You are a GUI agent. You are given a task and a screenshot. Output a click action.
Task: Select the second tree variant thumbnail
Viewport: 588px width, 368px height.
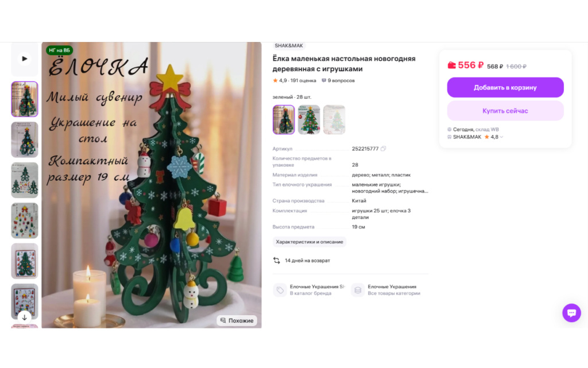[309, 119]
